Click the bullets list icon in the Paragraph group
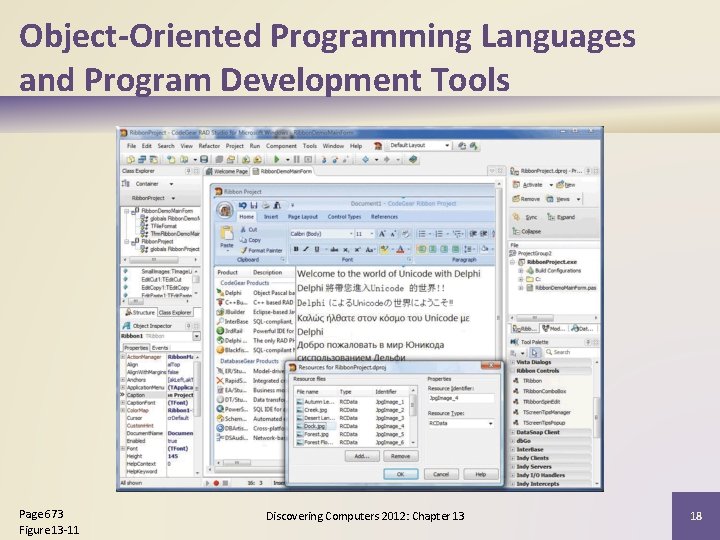Viewport: 720px width, 540px height. [421, 234]
